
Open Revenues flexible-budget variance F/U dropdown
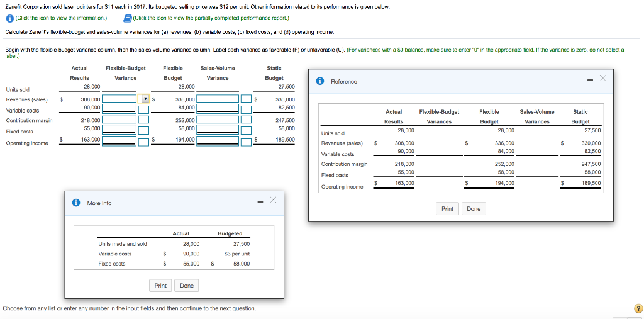click(x=144, y=99)
